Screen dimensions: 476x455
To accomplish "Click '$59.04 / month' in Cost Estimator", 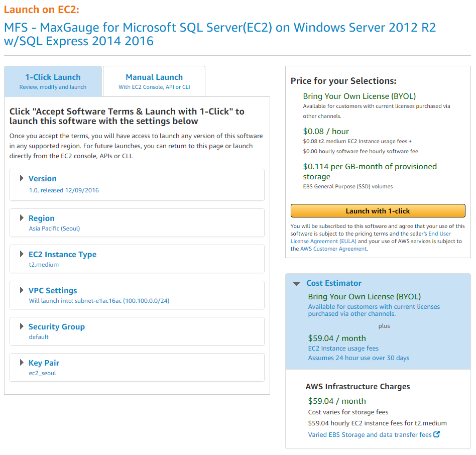I will pos(337,338).
